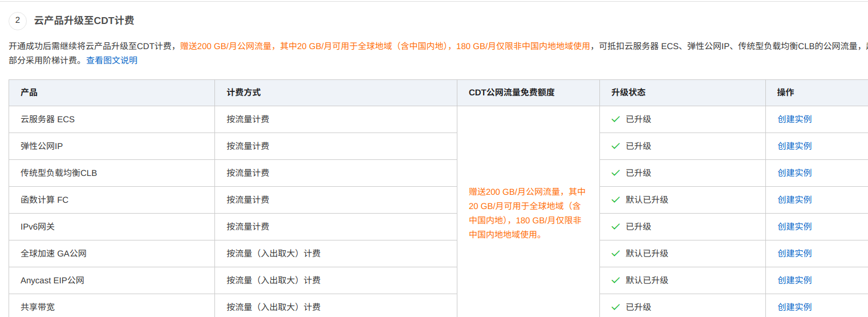Click the orange 赠送200 GB/月 text in description
868x317 pixels.
pos(385,46)
